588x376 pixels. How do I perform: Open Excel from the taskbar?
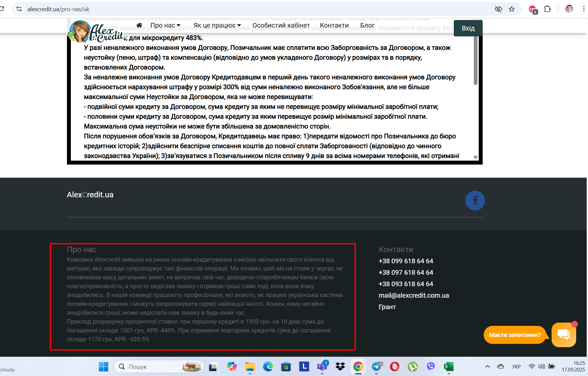click(449, 366)
